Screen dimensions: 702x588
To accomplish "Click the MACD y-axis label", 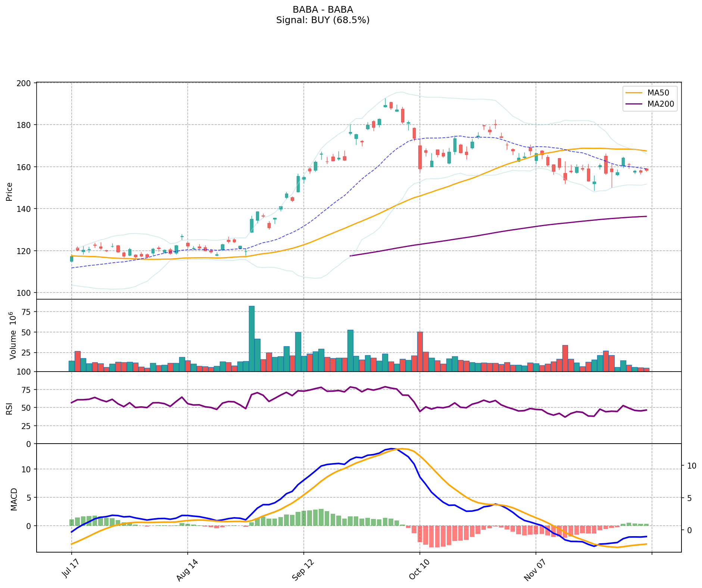I will tap(14, 499).
